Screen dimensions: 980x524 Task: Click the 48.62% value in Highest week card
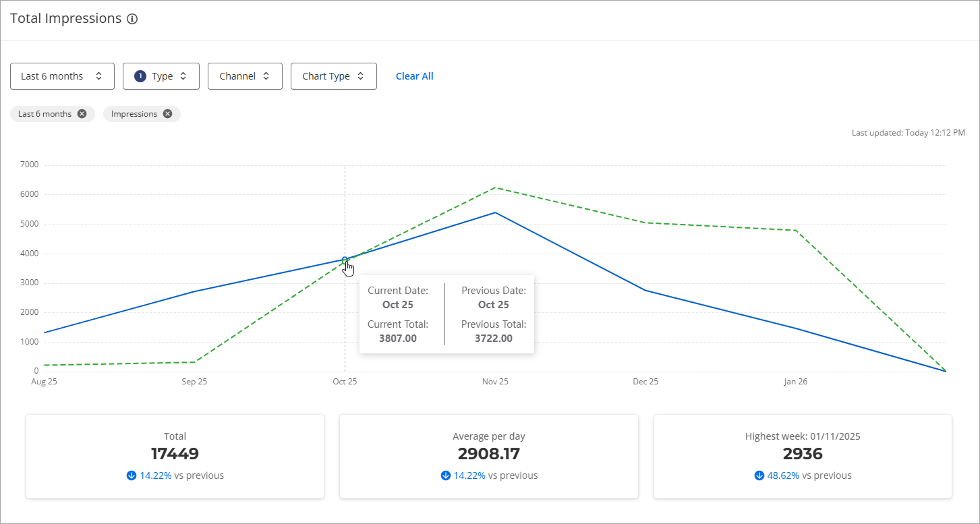783,475
